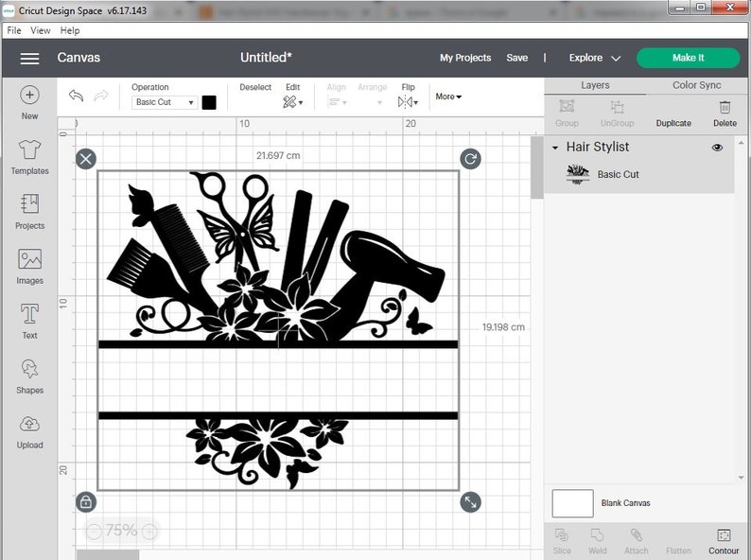The image size is (751, 560).
Task: Open the Templates panel
Action: (29, 157)
